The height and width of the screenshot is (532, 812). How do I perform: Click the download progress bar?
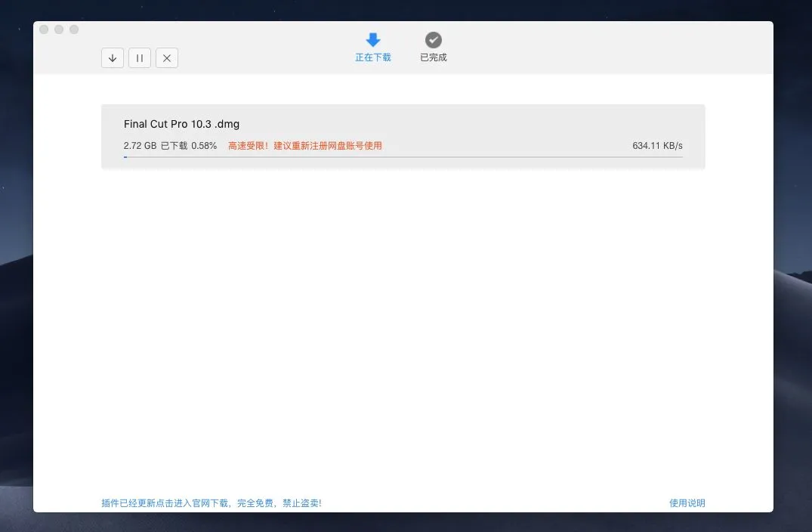(403, 157)
